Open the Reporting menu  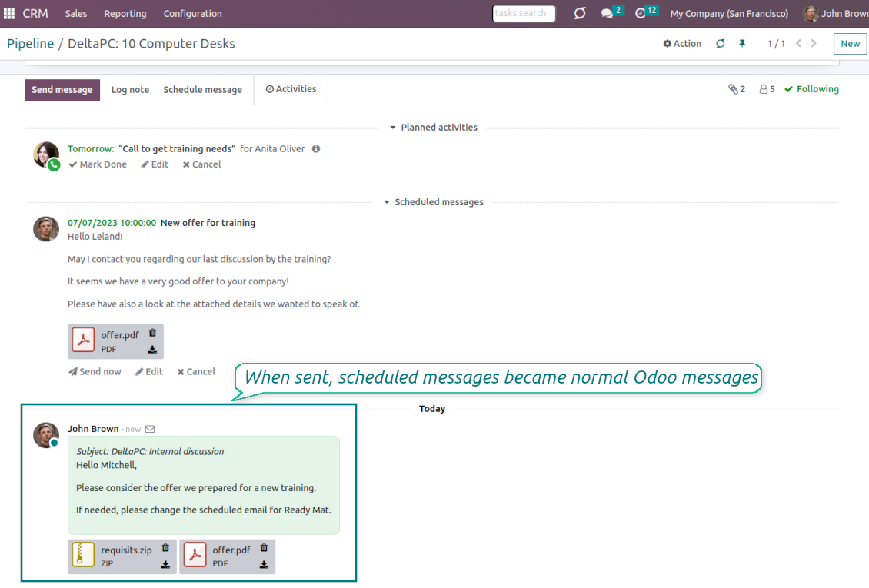pos(125,13)
